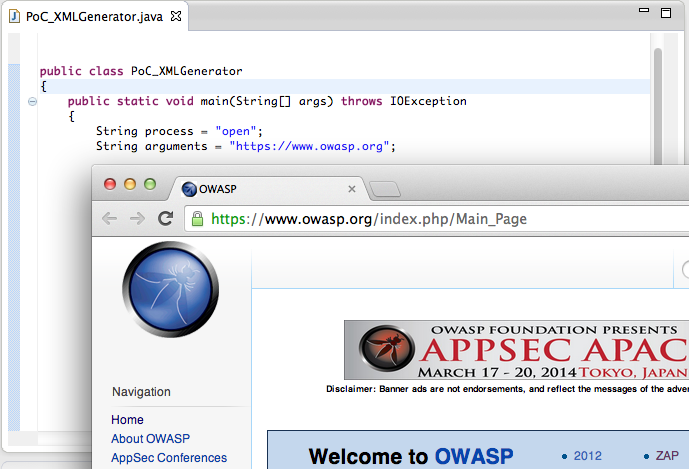
Task: Zoom browser window with green button
Action: 150,184
